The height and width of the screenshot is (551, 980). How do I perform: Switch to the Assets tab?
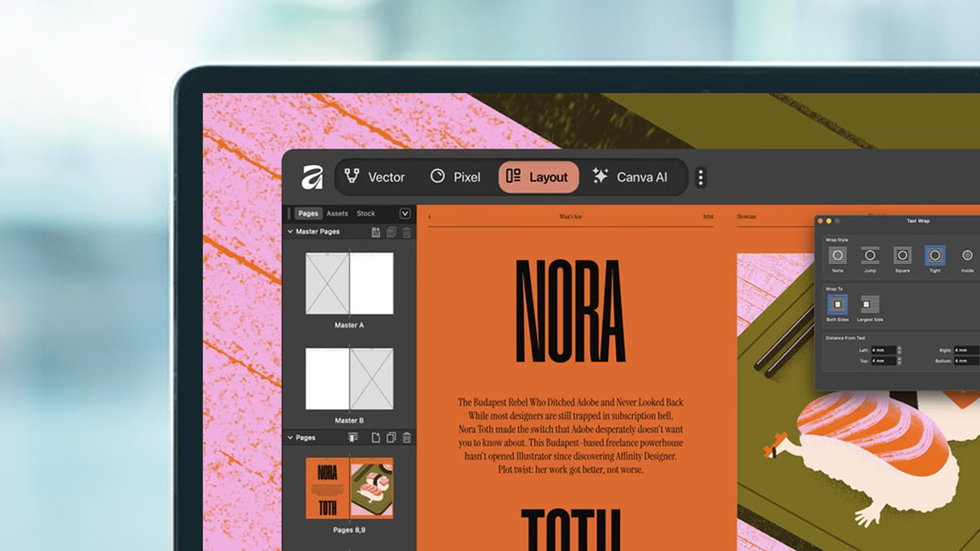(x=337, y=214)
